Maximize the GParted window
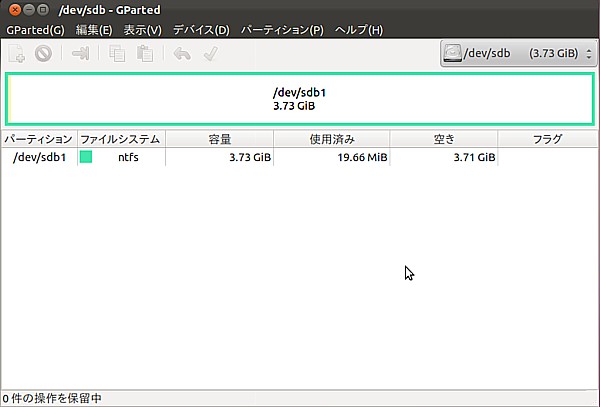The image size is (600, 407). point(43,10)
